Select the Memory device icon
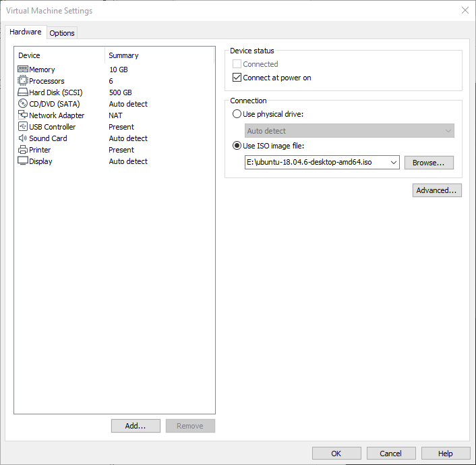 [23, 70]
